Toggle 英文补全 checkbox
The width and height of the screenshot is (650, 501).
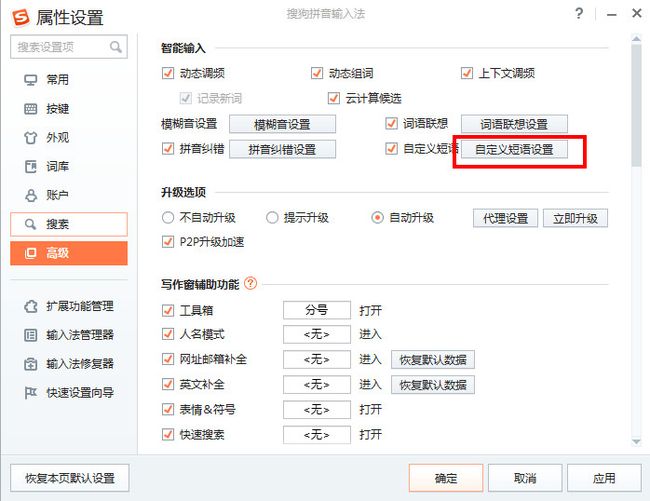(168, 384)
